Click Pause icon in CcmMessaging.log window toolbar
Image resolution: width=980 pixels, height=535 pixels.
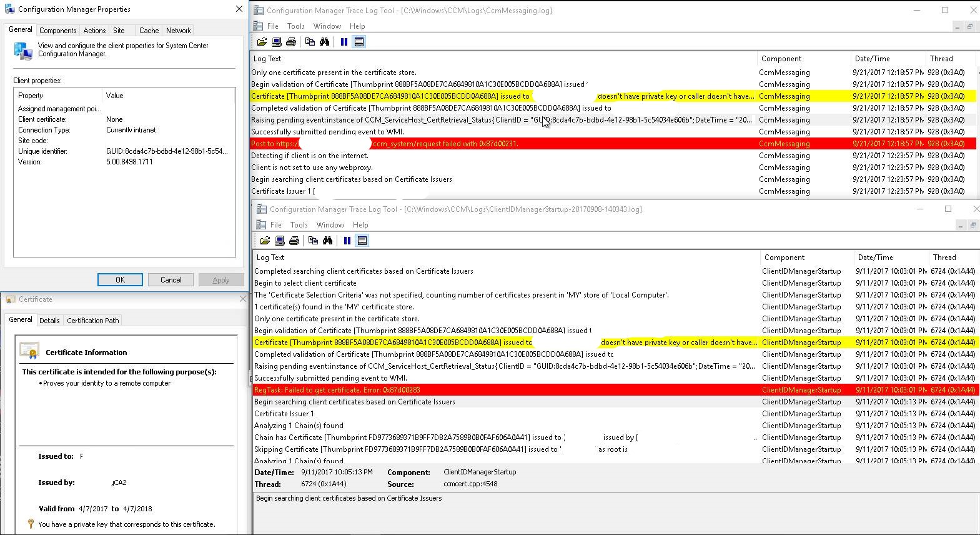344,42
